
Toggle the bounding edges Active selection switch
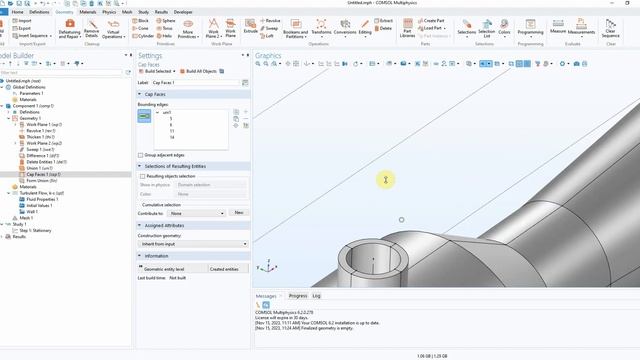[144, 116]
